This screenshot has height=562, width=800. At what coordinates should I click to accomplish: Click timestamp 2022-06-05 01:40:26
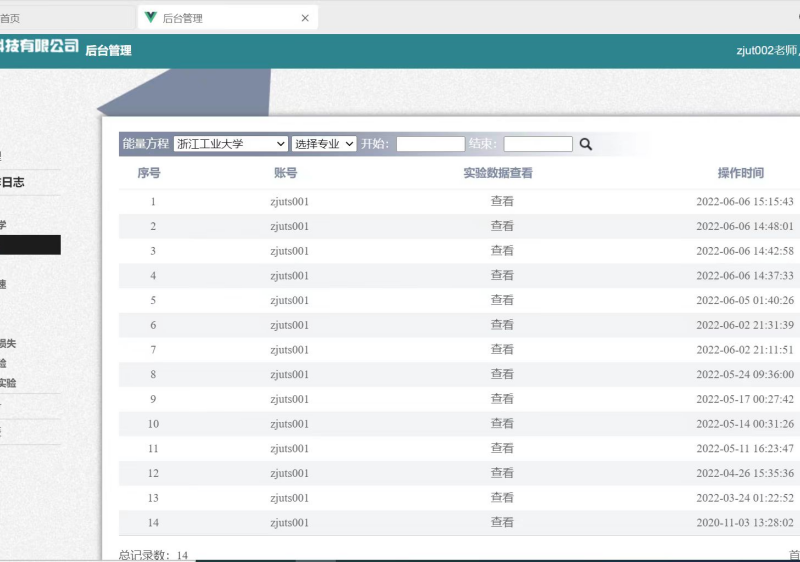coord(745,300)
